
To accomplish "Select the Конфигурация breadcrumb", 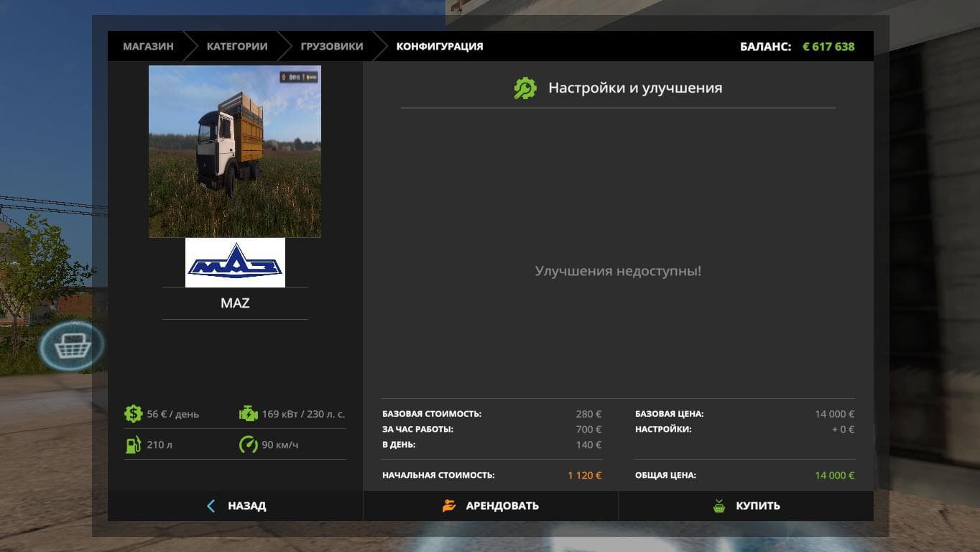I will (x=440, y=46).
